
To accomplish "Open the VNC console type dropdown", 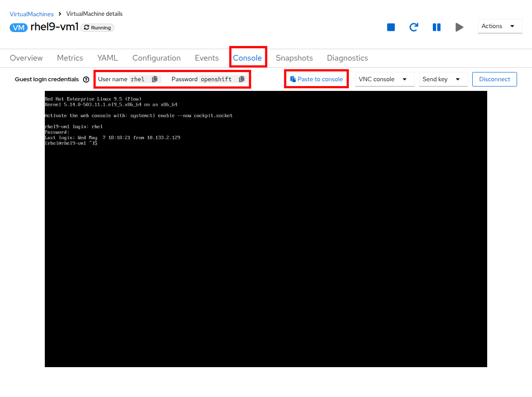I will point(384,79).
